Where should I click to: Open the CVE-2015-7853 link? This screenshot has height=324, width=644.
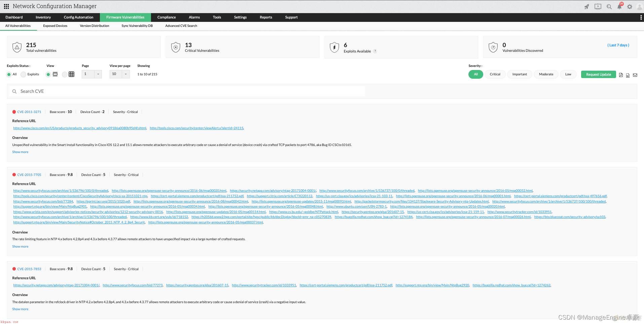click(x=29, y=269)
